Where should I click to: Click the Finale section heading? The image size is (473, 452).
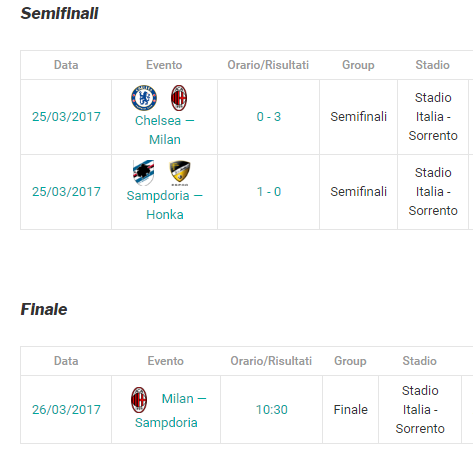coord(44,309)
